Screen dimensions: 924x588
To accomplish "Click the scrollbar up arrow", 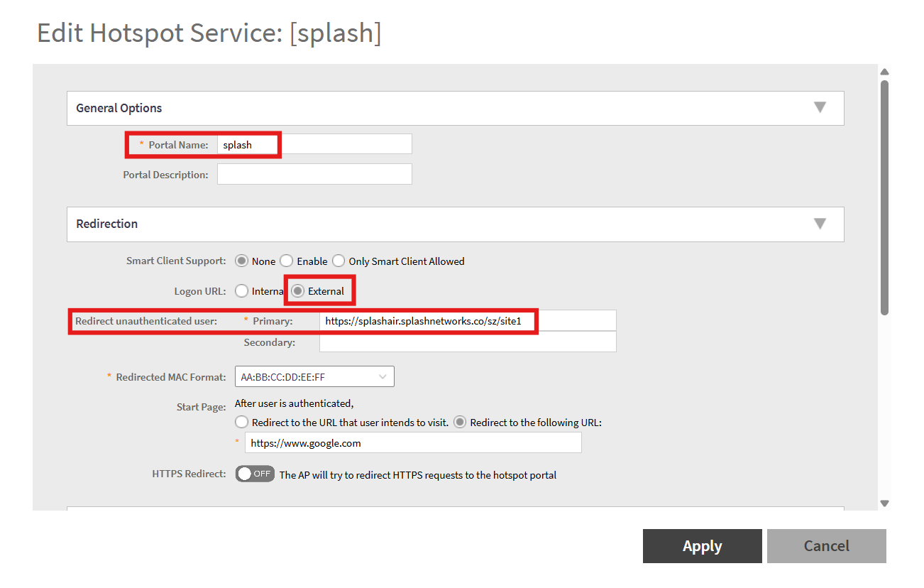I will click(x=884, y=72).
